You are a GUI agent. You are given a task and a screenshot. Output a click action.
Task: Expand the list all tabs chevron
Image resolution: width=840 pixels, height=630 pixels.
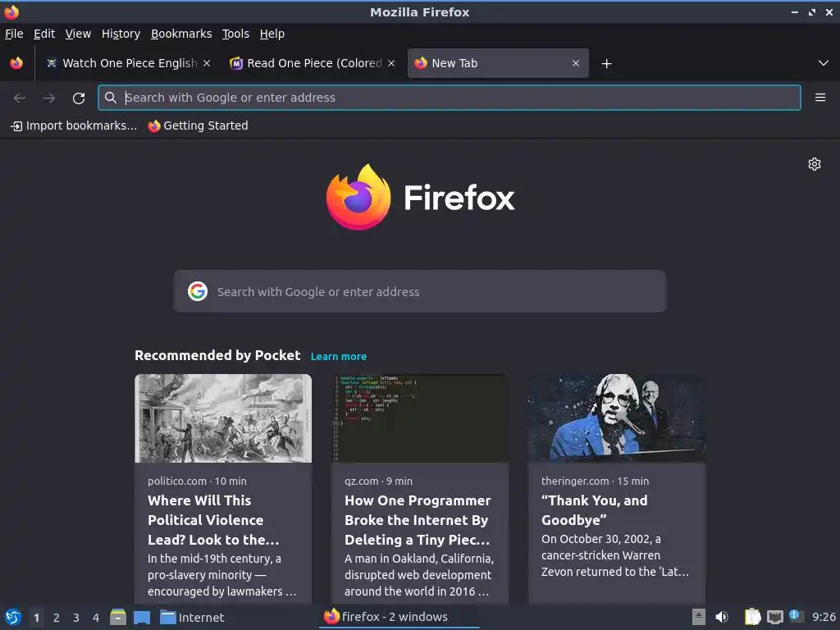[x=824, y=63]
